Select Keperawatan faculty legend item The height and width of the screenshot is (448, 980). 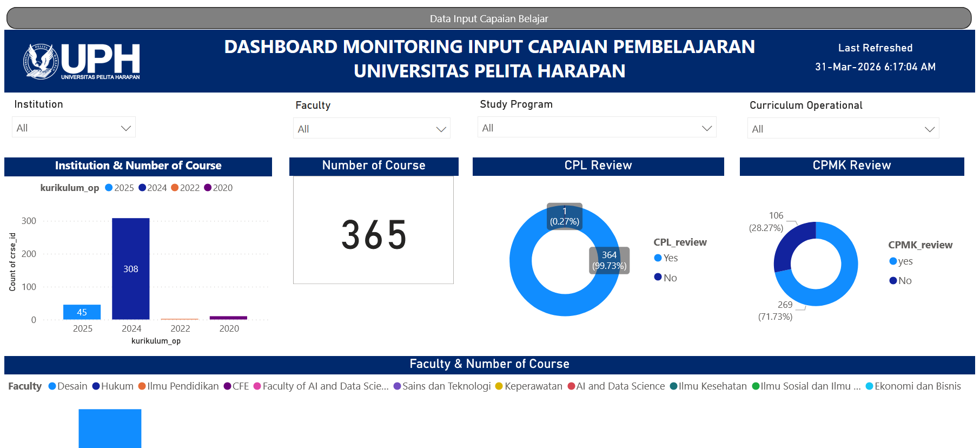tap(529, 386)
